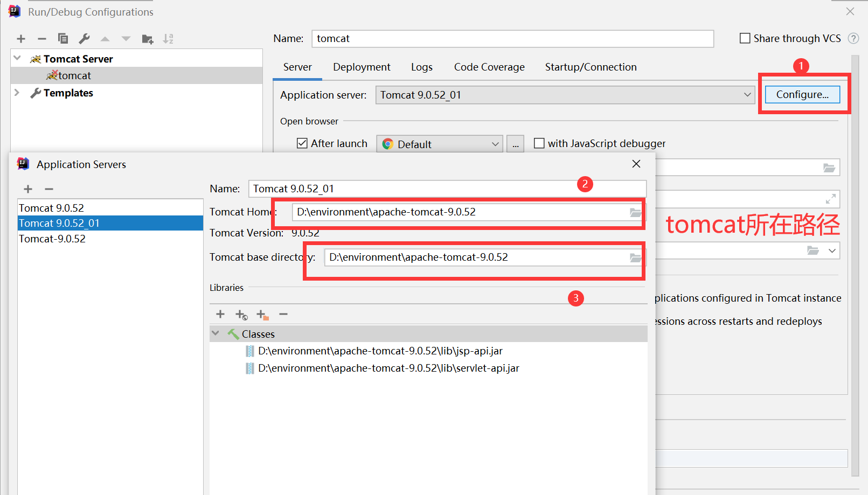Copy configuration using the duplicate icon
The width and height of the screenshot is (868, 495).
[x=63, y=39]
